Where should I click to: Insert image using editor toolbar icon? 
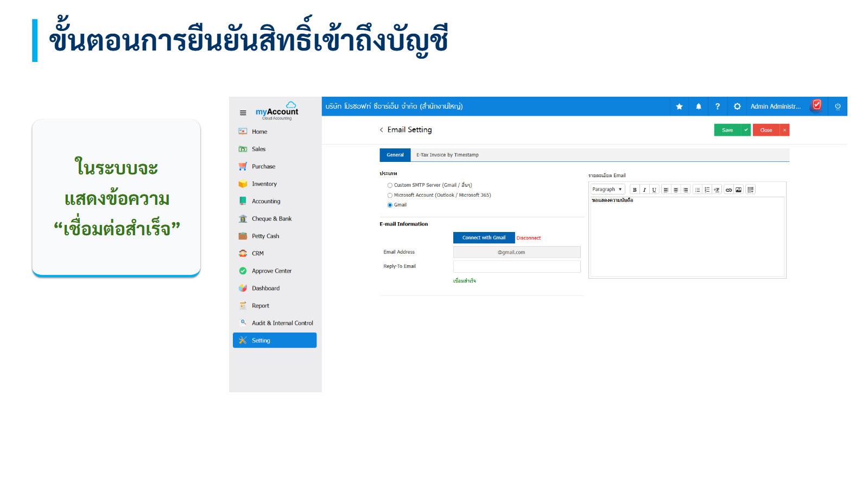coord(738,190)
